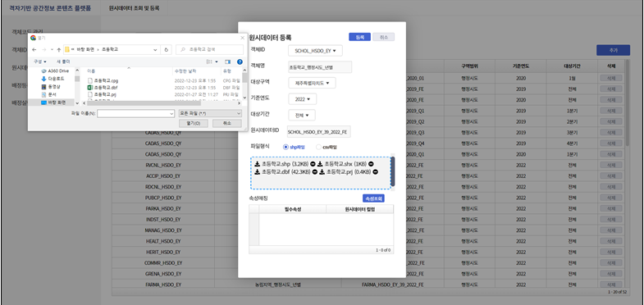The image size is (644, 305).
Task: Select the RVCNL_HSDO_EY cell in table
Action: (x=163, y=165)
